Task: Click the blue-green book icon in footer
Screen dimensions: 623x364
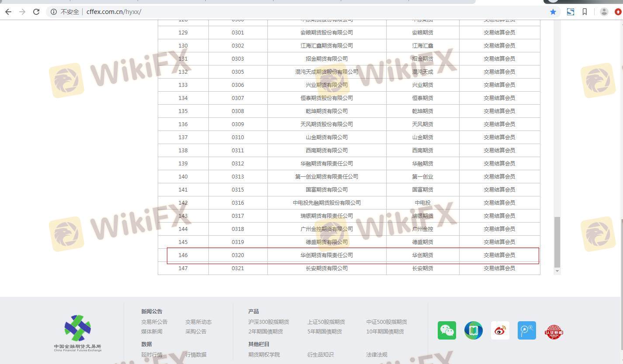Action: (x=474, y=330)
